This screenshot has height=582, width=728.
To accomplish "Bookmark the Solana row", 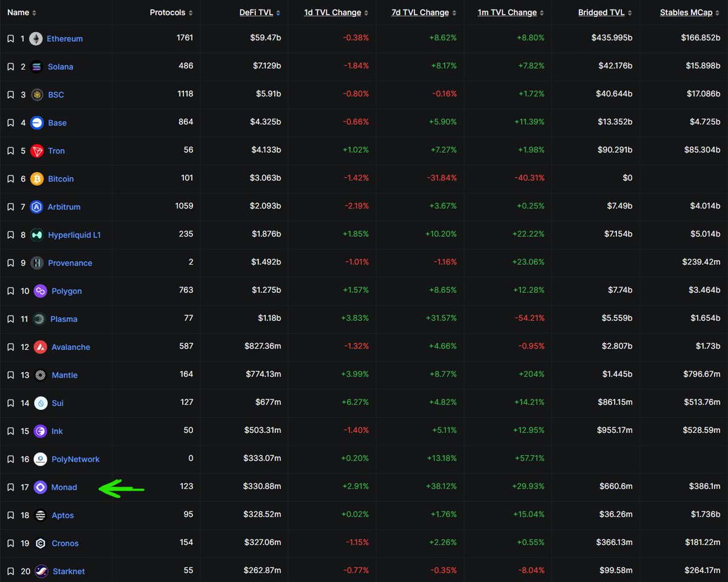I will tap(10, 67).
